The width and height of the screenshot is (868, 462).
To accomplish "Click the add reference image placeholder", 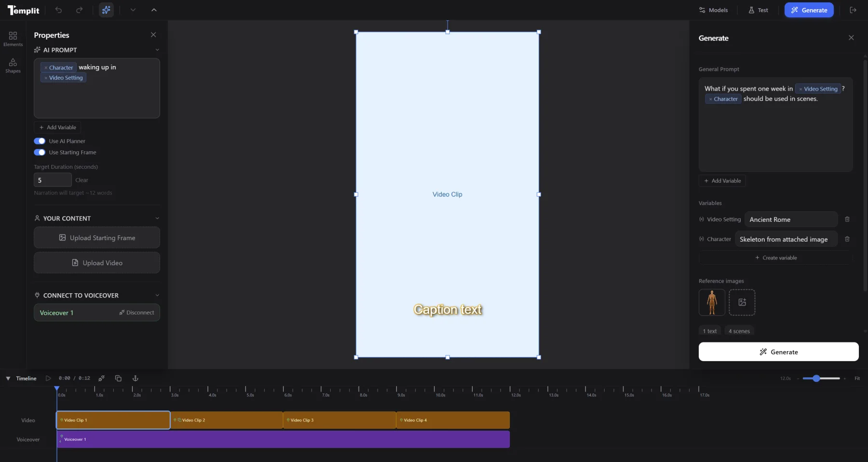I will click(x=742, y=302).
